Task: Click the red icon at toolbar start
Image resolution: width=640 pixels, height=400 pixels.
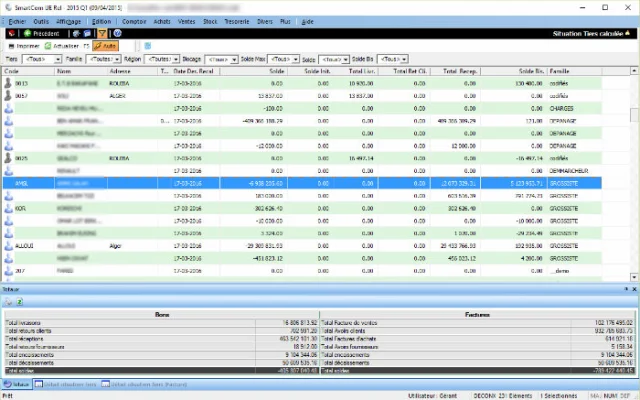Action: tap(9, 32)
